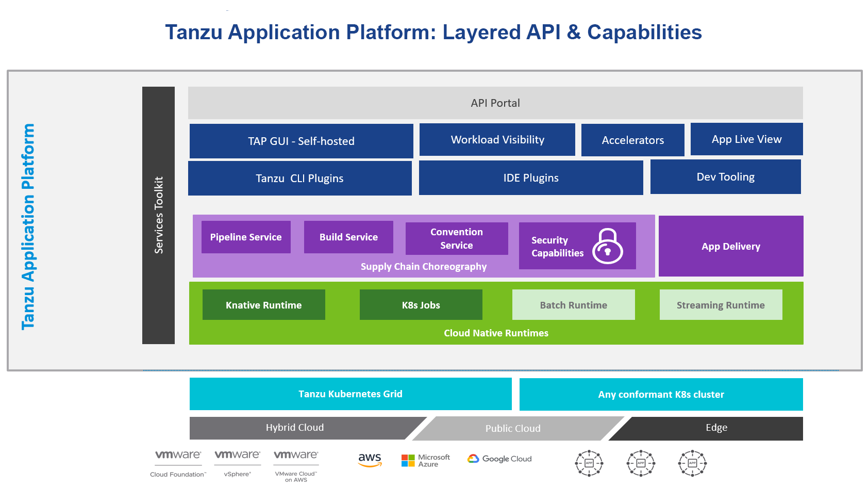Select the Knative Runtime box

pyautogui.click(x=264, y=305)
